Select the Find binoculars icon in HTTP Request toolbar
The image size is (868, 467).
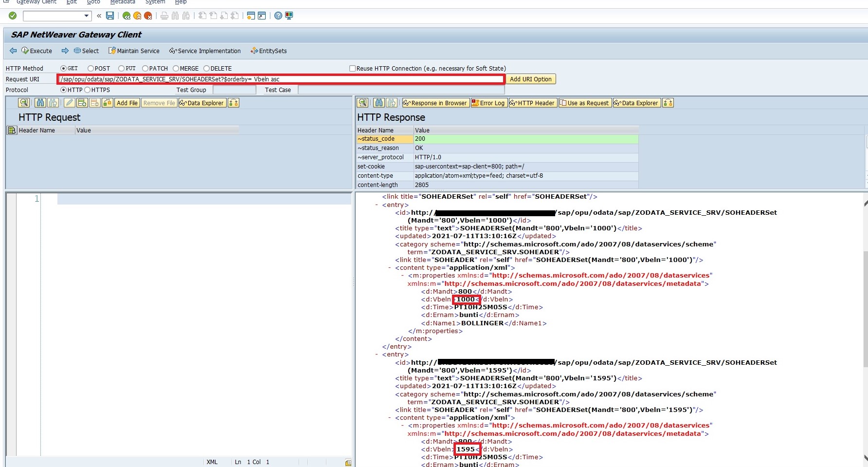pyautogui.click(x=40, y=103)
